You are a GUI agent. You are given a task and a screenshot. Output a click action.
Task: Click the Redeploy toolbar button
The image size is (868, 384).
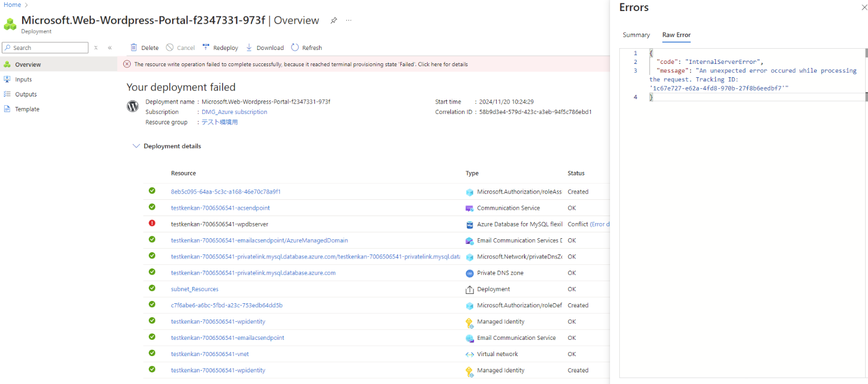(220, 48)
